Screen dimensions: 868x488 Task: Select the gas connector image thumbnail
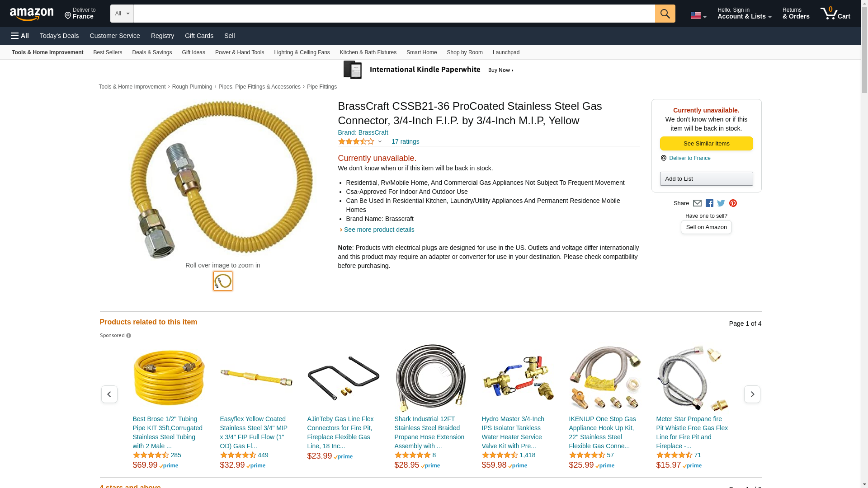tap(223, 281)
